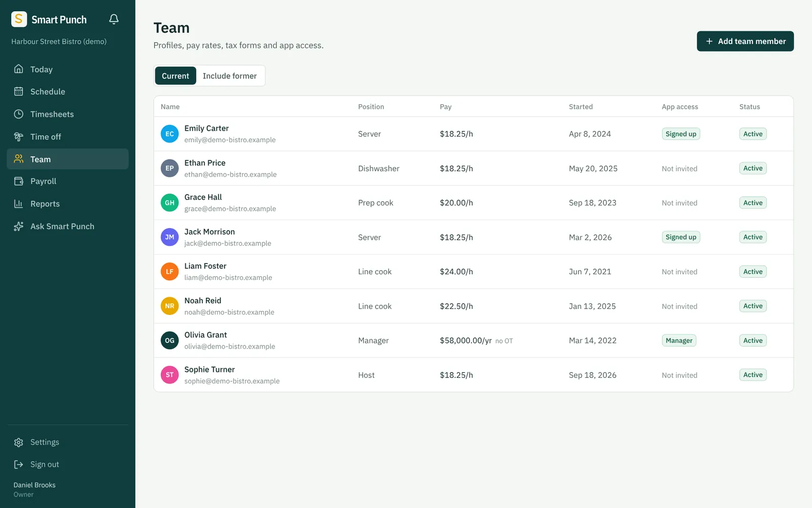Click Olivia's pay $58,000.00/yr
The width and height of the screenshot is (812, 508).
[x=465, y=340]
